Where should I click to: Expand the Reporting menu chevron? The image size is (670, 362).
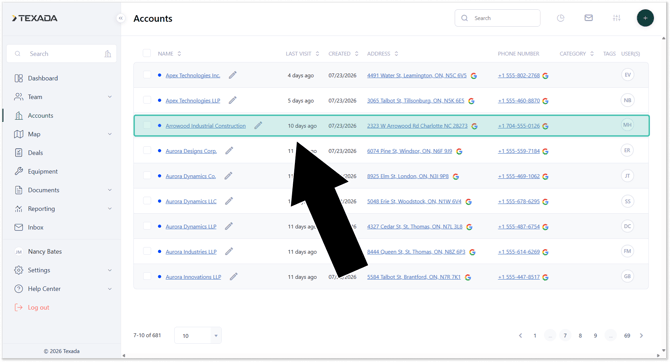tap(110, 209)
